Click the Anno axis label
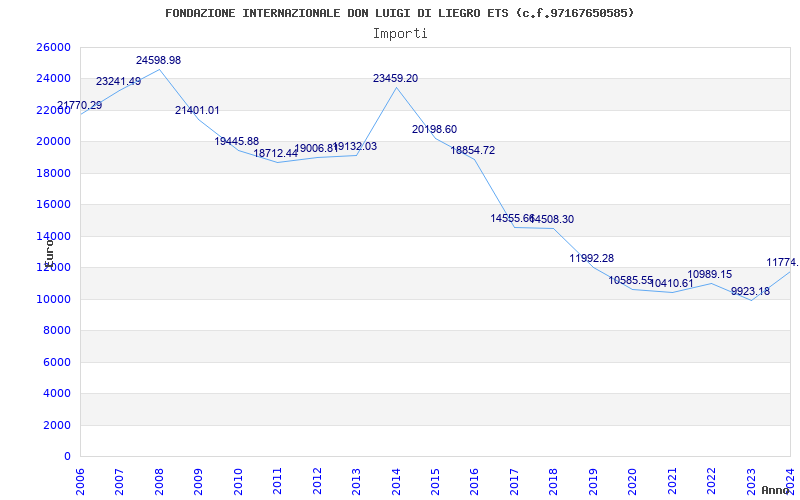This screenshot has height=500, width=800. pos(775,490)
